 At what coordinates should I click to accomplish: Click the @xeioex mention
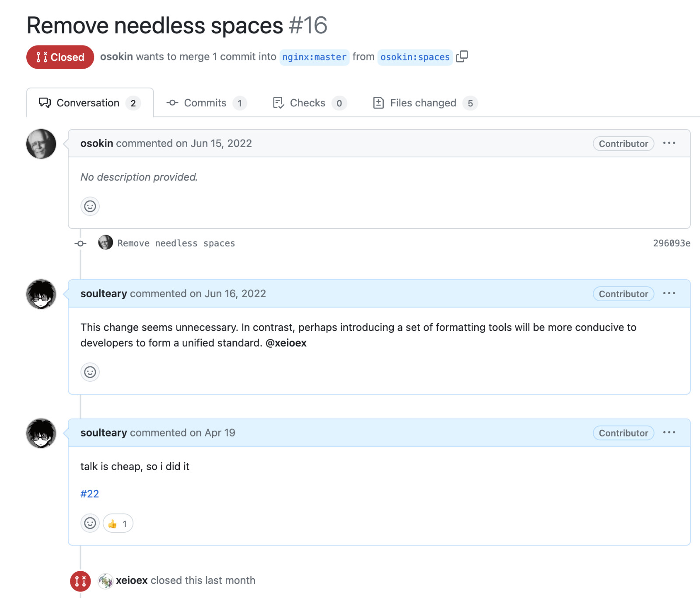click(286, 343)
